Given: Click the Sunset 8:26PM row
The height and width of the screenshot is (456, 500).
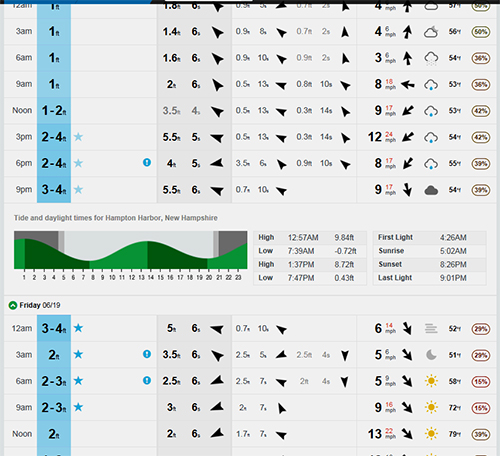Looking at the screenshot, I should coord(429,264).
